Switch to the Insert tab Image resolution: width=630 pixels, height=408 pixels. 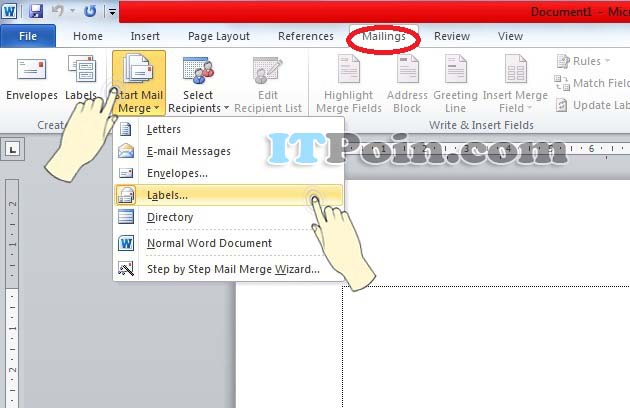coord(145,36)
